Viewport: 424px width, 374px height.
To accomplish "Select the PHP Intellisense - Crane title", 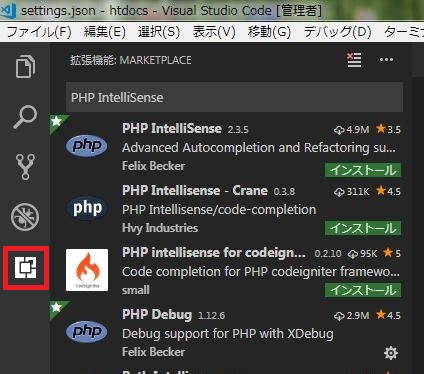I will click(195, 191).
